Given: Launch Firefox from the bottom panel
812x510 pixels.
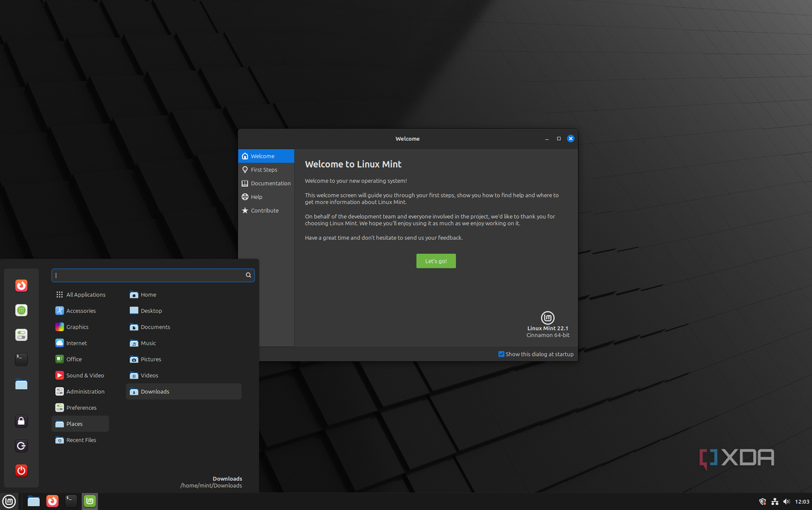Looking at the screenshot, I should click(x=53, y=501).
